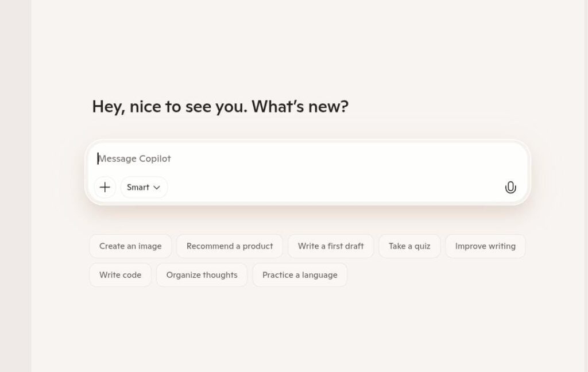Start the Take a quiz prompt
The image size is (588, 372).
click(409, 246)
